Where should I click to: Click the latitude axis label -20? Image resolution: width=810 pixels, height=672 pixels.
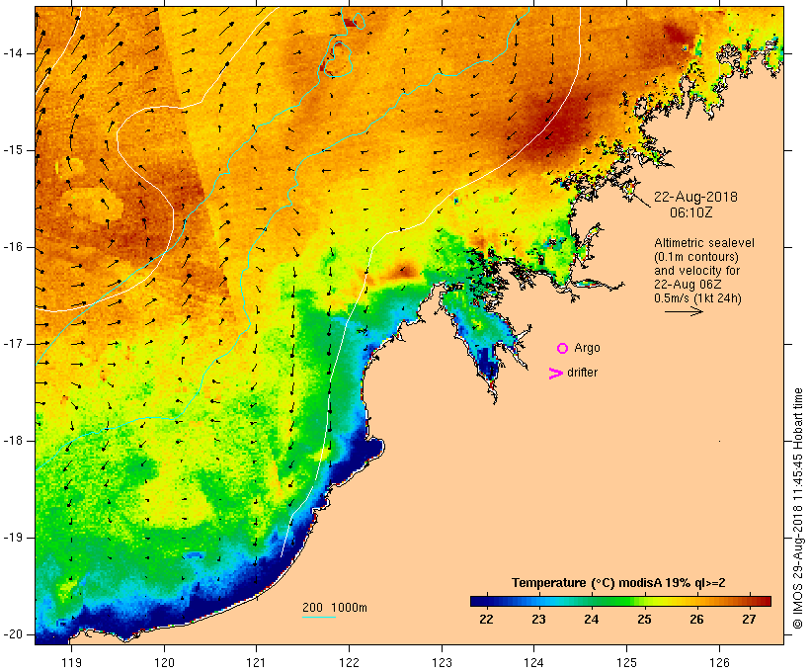click(x=12, y=634)
